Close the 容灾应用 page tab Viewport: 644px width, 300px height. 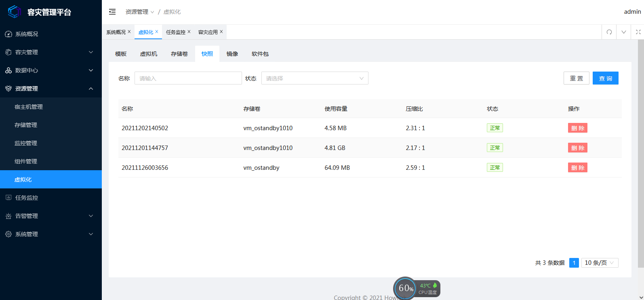221,32
